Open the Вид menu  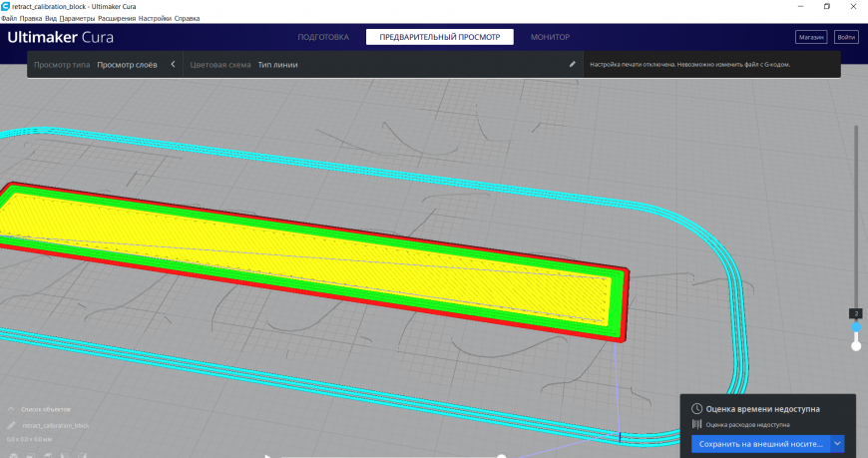[x=50, y=18]
